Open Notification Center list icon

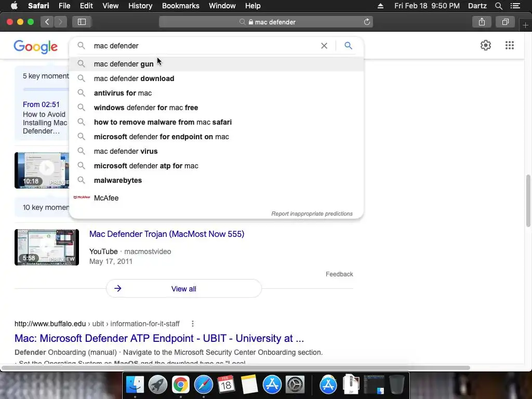(x=515, y=6)
